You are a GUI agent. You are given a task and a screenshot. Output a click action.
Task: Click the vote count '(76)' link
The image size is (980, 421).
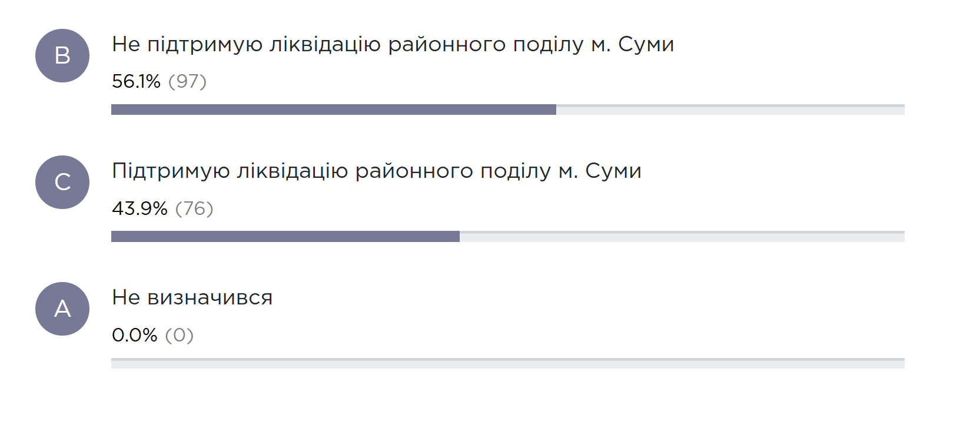pyautogui.click(x=195, y=208)
